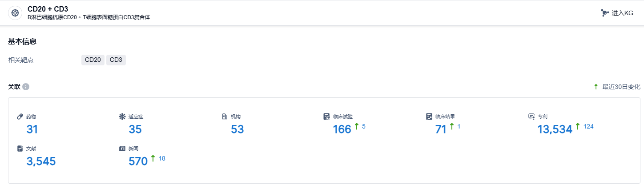This screenshot has height=185, width=644.
Task: Click the pill icon beside 药物
Action: click(x=20, y=117)
